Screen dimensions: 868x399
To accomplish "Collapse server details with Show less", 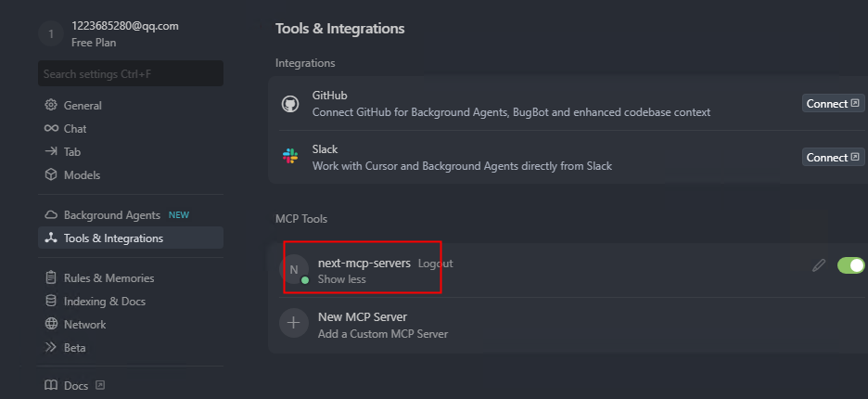I will tap(341, 279).
